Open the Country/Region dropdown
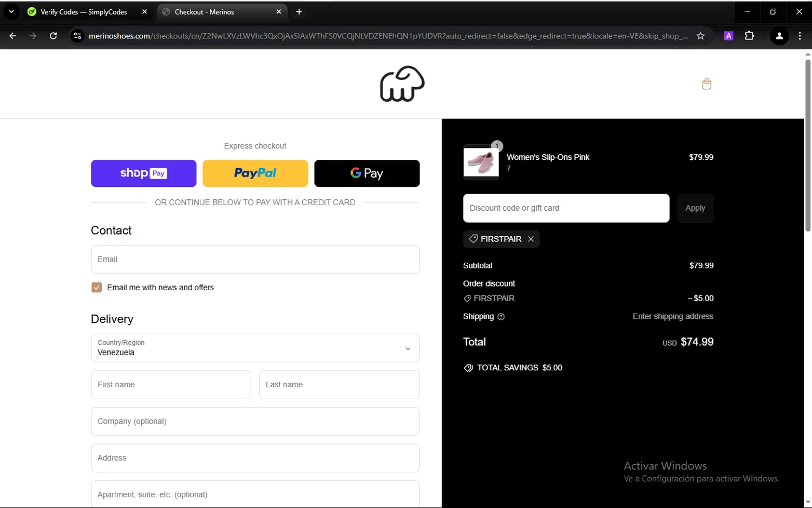 pos(255,348)
